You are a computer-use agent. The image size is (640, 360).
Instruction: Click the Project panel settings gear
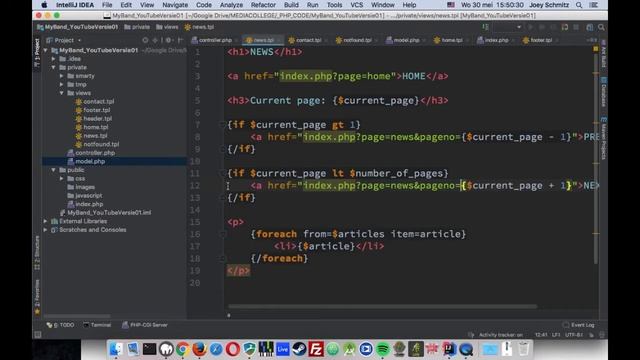click(169, 40)
